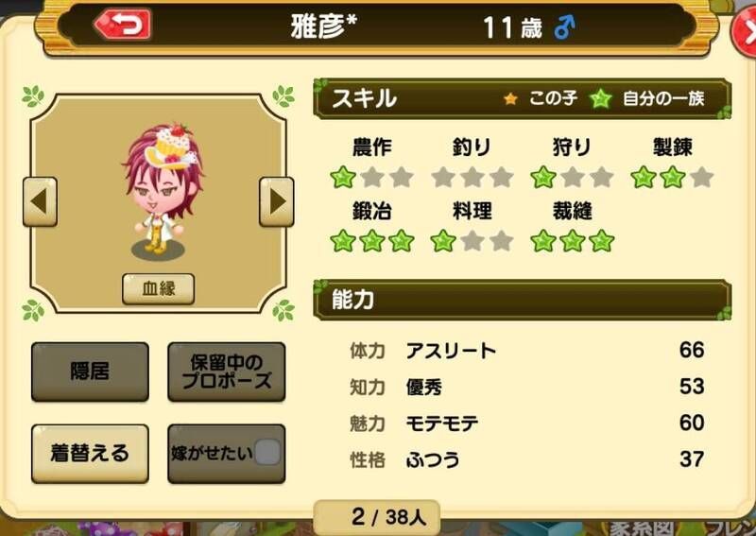Click the blue male gender symbol
Image resolution: width=756 pixels, height=536 pixels.
[x=564, y=27]
